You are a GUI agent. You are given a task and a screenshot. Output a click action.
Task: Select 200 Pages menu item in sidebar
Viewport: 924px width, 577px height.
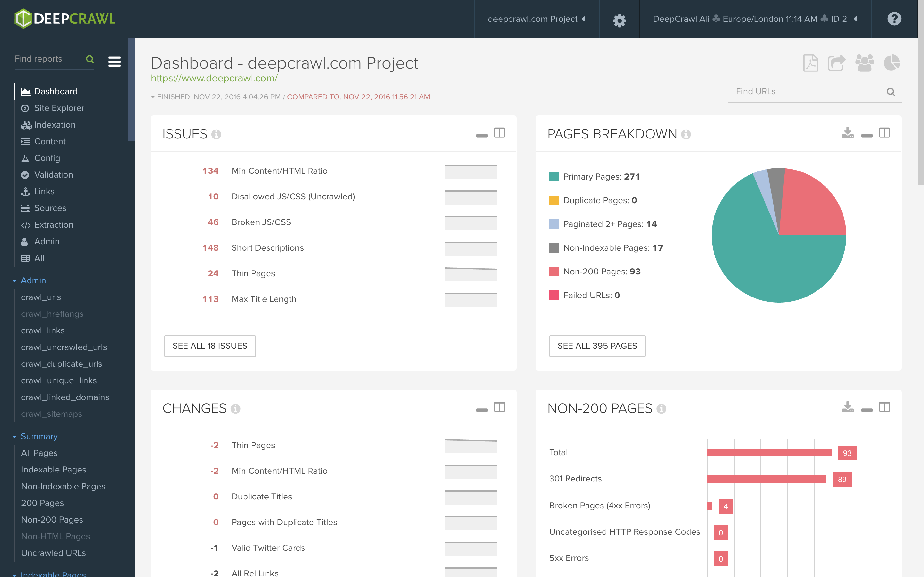click(42, 503)
